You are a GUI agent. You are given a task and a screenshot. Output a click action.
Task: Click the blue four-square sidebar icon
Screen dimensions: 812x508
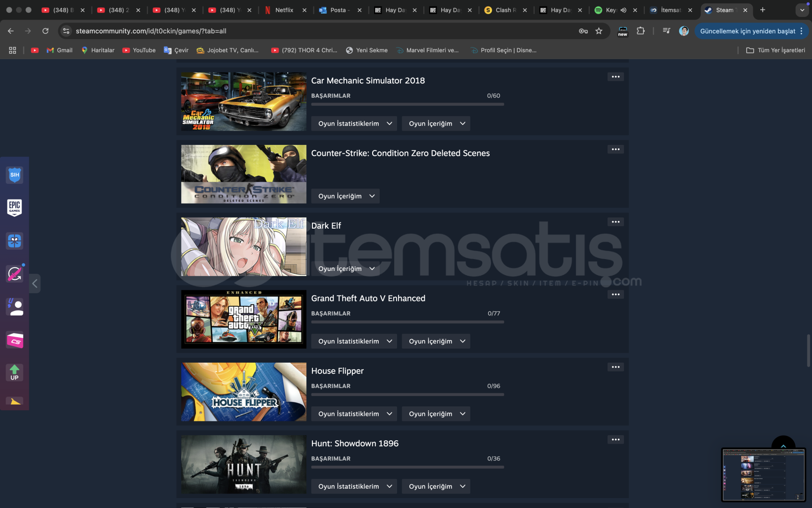tap(15, 241)
